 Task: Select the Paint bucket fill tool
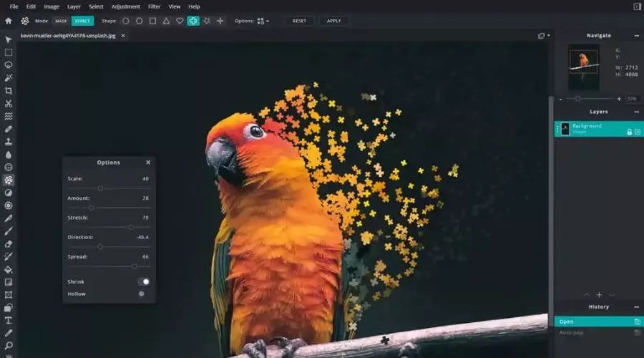[8, 269]
